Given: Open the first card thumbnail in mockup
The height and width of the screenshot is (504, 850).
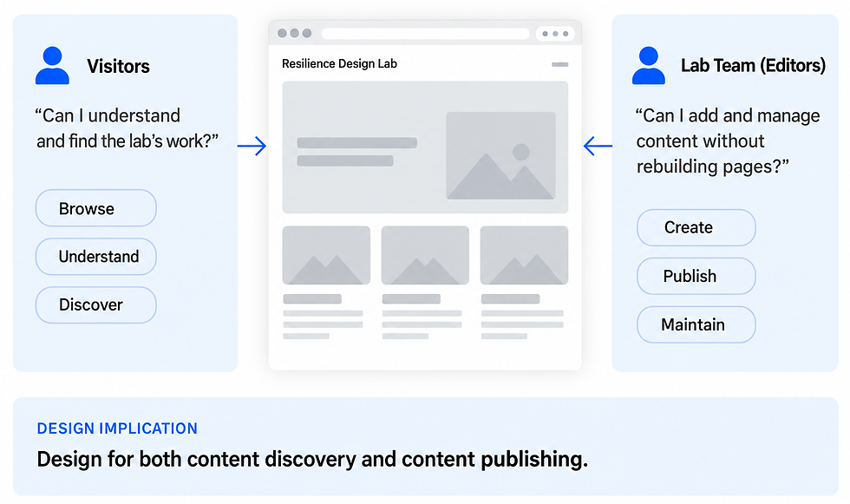Looking at the screenshot, I should pos(326,255).
